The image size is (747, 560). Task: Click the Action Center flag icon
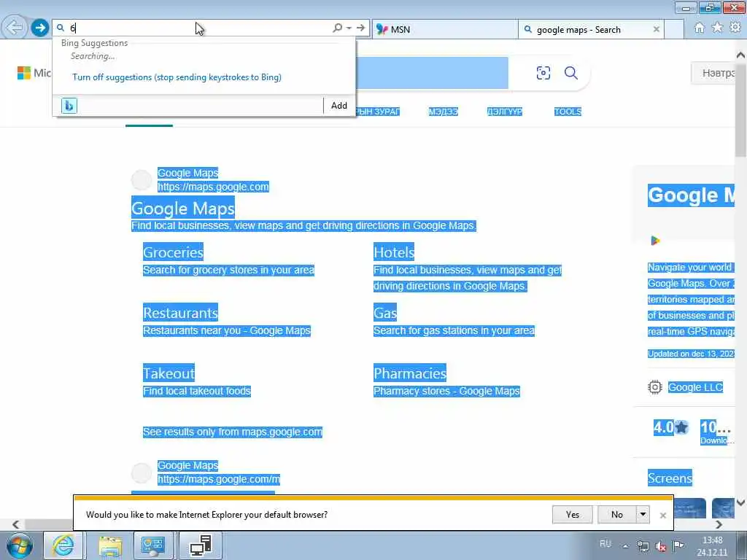678,545
